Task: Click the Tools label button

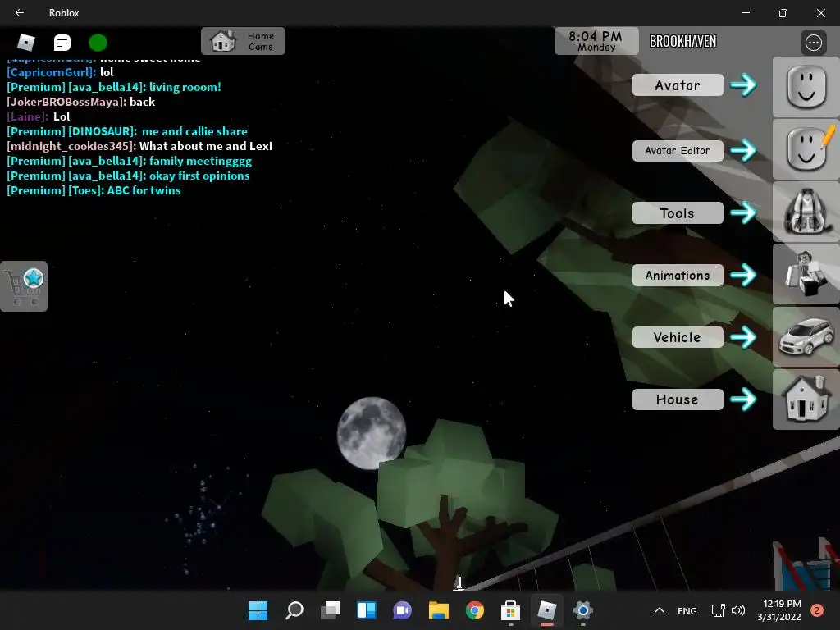Action: coord(677,213)
